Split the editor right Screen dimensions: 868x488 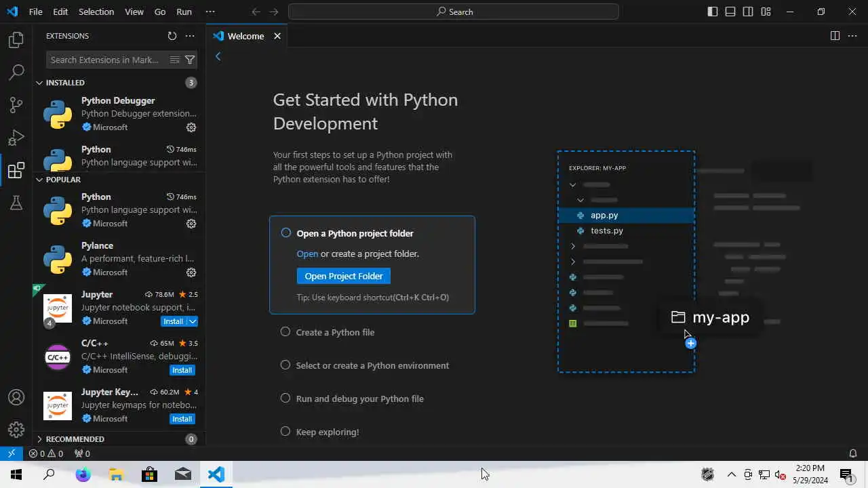click(x=835, y=36)
